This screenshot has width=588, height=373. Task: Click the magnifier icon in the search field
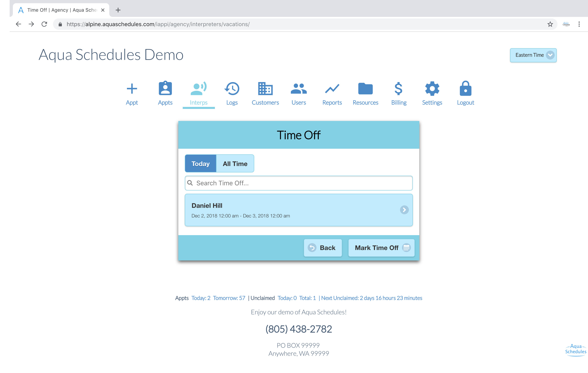pyautogui.click(x=190, y=183)
